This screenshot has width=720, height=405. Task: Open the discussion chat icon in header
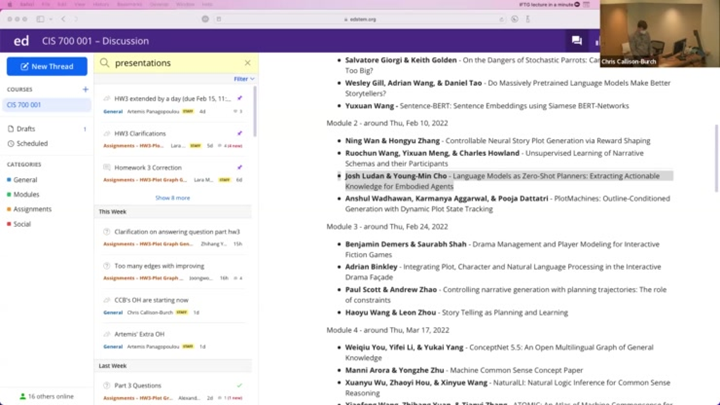[576, 41]
